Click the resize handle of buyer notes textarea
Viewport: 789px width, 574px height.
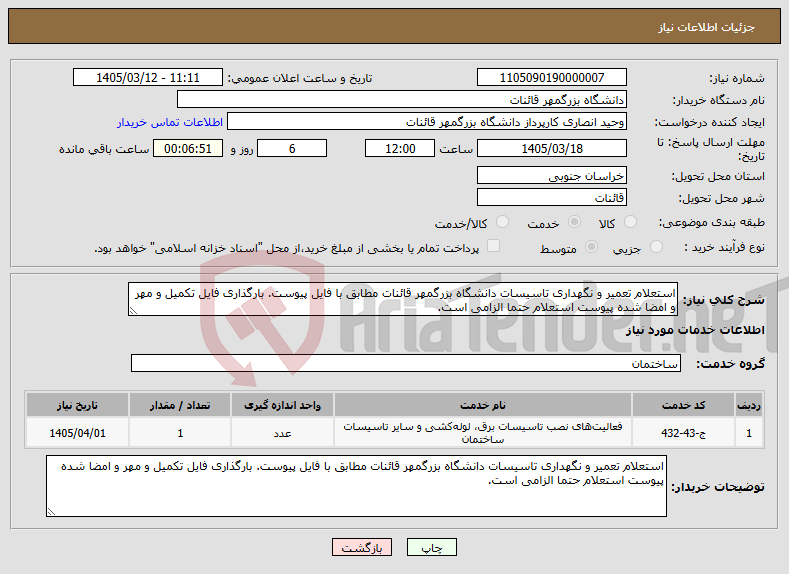coord(51,512)
